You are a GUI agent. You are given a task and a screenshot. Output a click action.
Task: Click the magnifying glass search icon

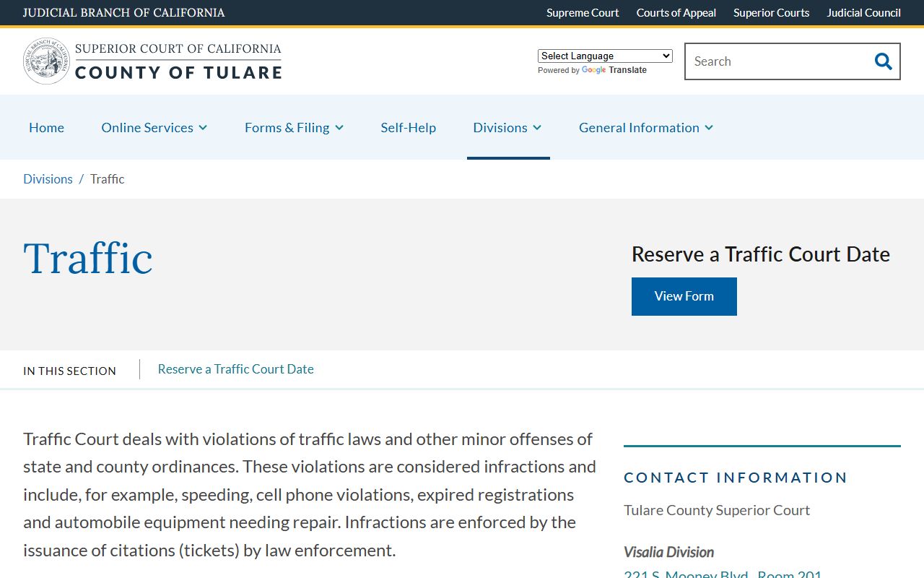[x=883, y=61]
